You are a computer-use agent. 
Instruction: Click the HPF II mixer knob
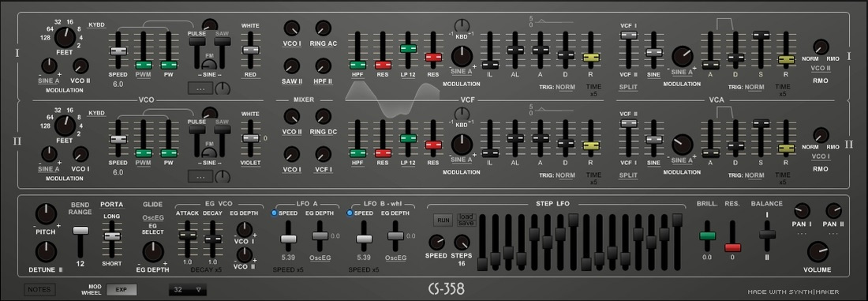324,66
